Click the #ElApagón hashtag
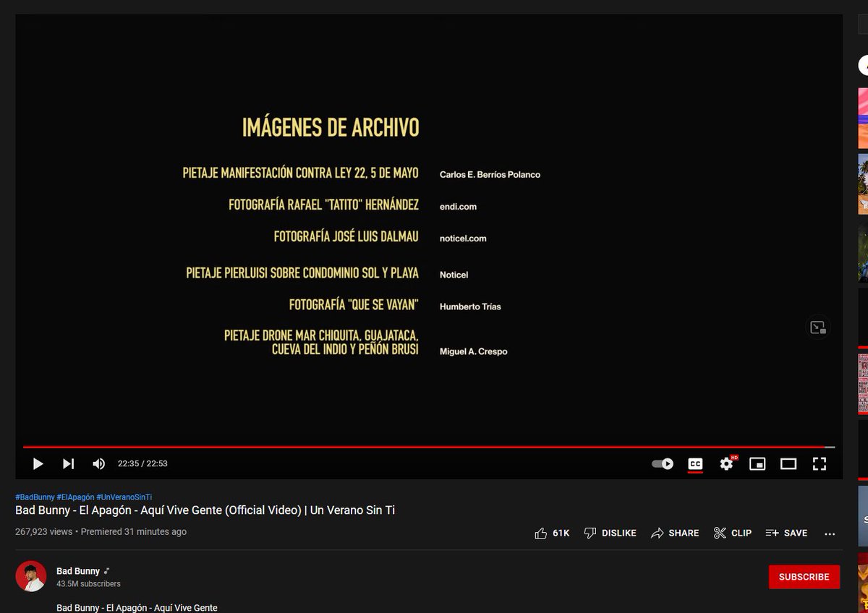 (75, 497)
